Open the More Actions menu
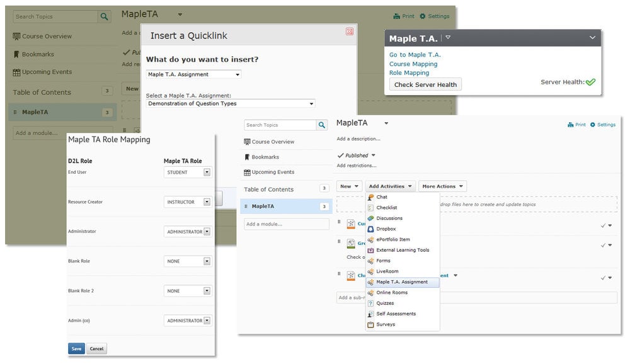The image size is (630, 364). [x=442, y=186]
